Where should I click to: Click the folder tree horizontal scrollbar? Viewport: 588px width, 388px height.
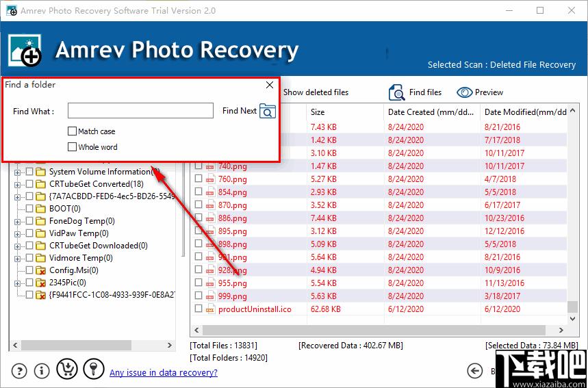(x=76, y=345)
